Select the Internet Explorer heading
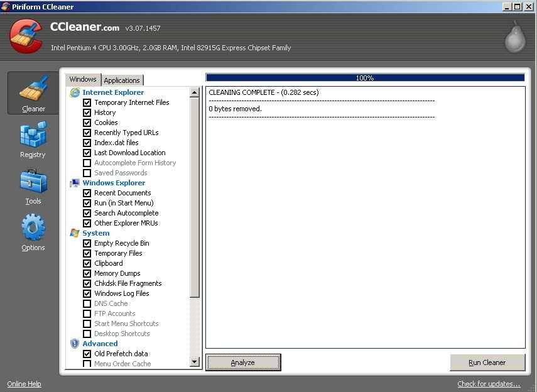Screen dimensions: 537x392 pos(113,92)
